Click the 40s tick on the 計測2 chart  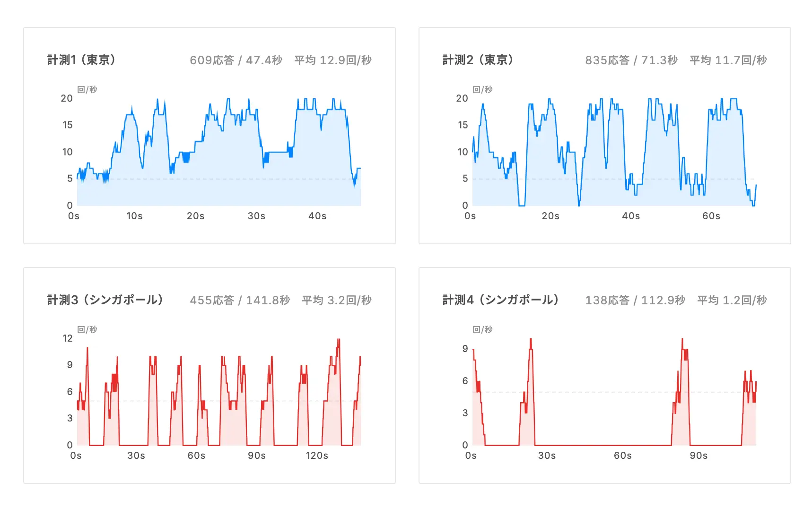point(631,216)
